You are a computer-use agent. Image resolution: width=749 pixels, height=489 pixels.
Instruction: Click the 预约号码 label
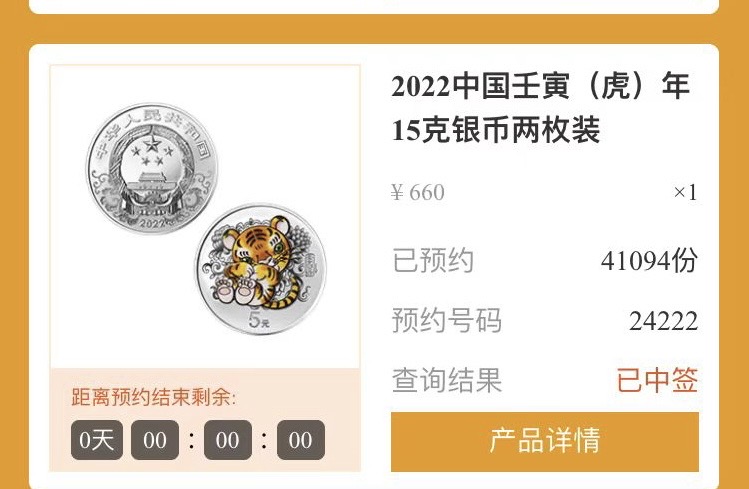(x=447, y=320)
